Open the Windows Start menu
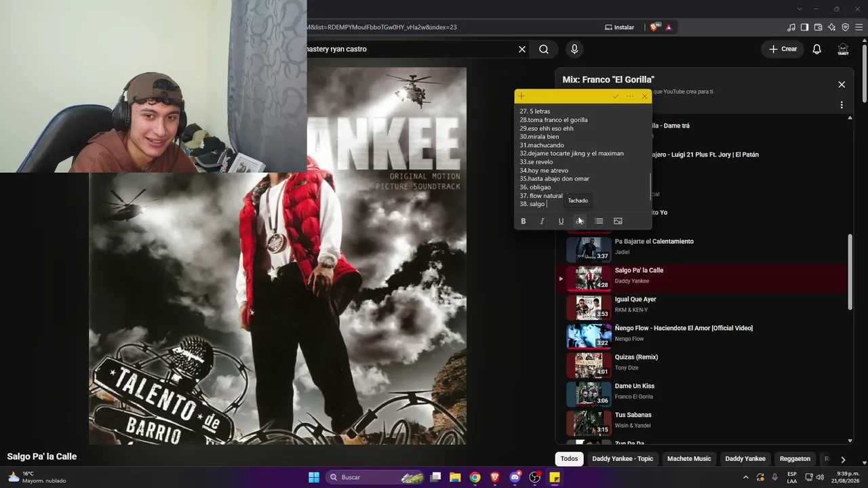Image resolution: width=868 pixels, height=488 pixels. [x=314, y=477]
